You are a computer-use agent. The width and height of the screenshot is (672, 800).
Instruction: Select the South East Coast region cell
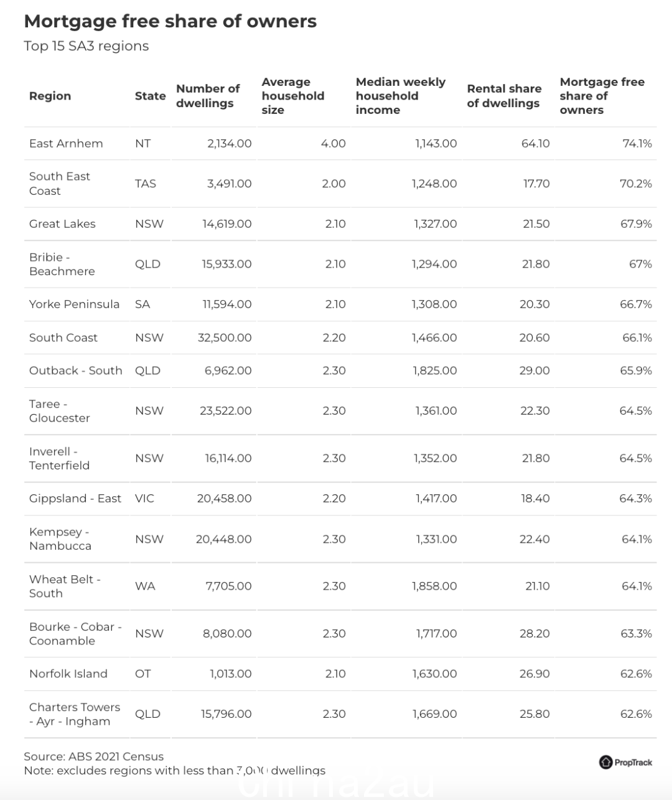coord(60,184)
